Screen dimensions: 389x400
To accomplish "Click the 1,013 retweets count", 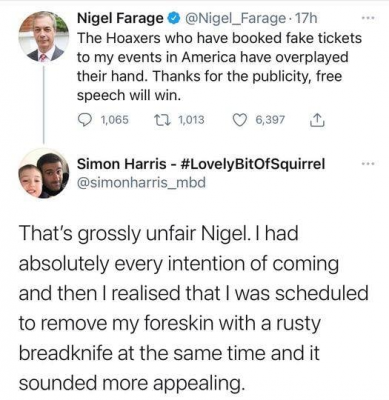I will (x=191, y=119).
